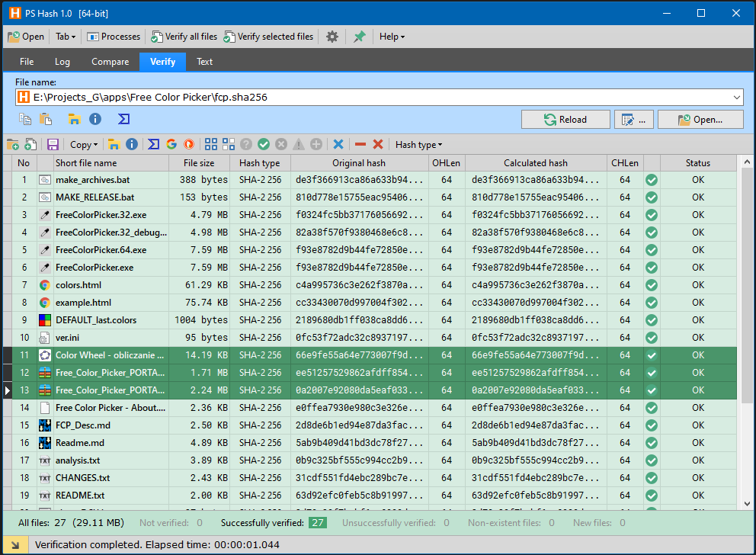Switch to the File tab

[x=27, y=62]
